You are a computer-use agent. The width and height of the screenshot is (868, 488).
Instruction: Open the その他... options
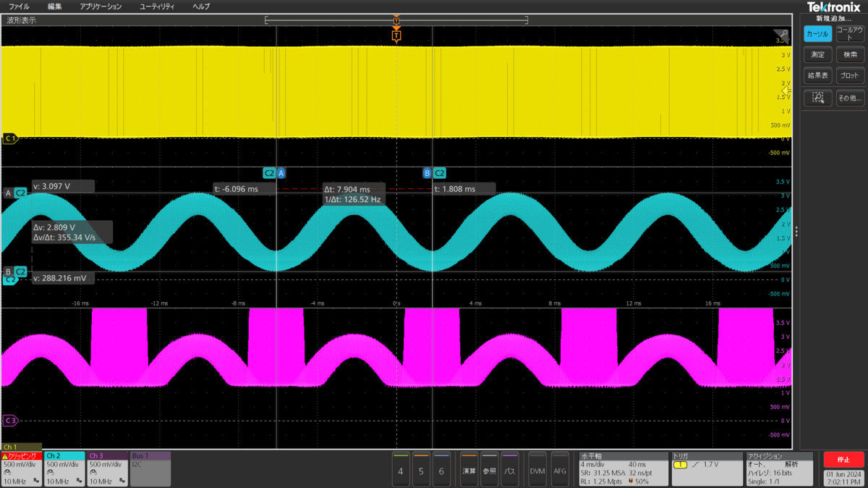point(849,97)
